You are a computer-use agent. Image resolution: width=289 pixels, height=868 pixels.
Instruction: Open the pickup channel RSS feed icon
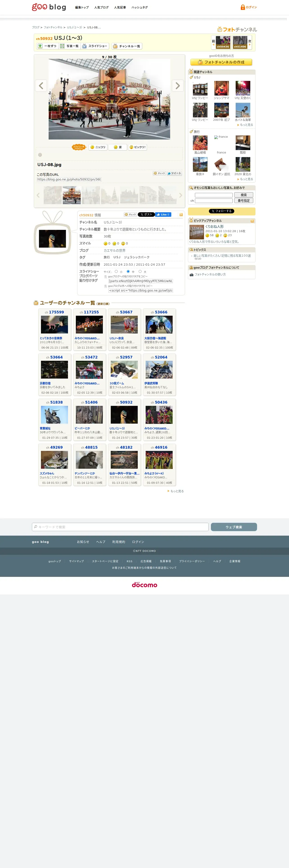[x=252, y=221]
